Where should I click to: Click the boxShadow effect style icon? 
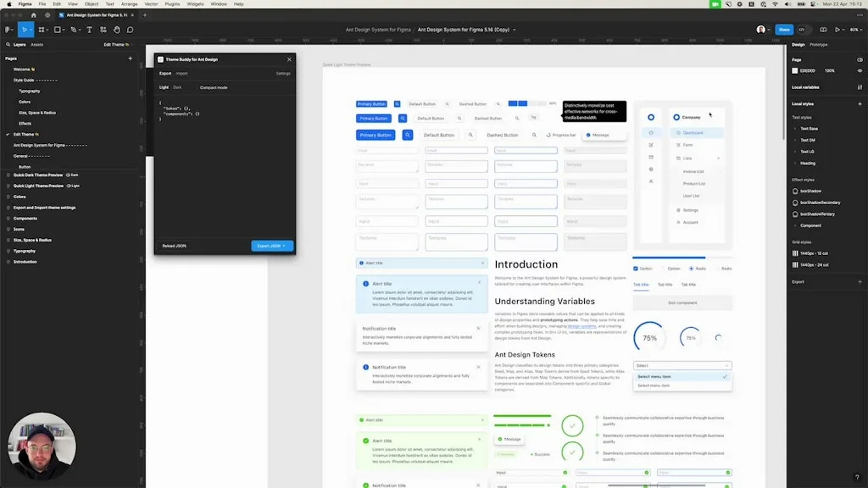coord(794,191)
